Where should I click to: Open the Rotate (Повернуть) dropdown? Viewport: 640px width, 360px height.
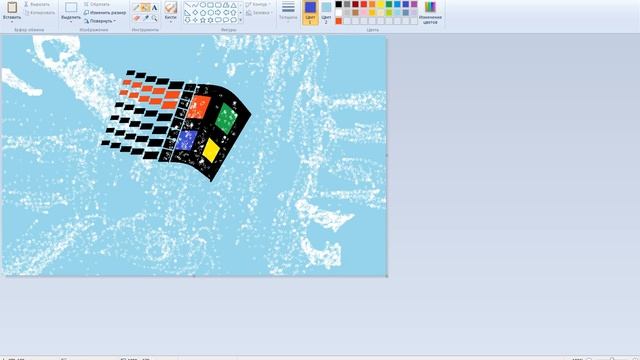click(x=100, y=21)
